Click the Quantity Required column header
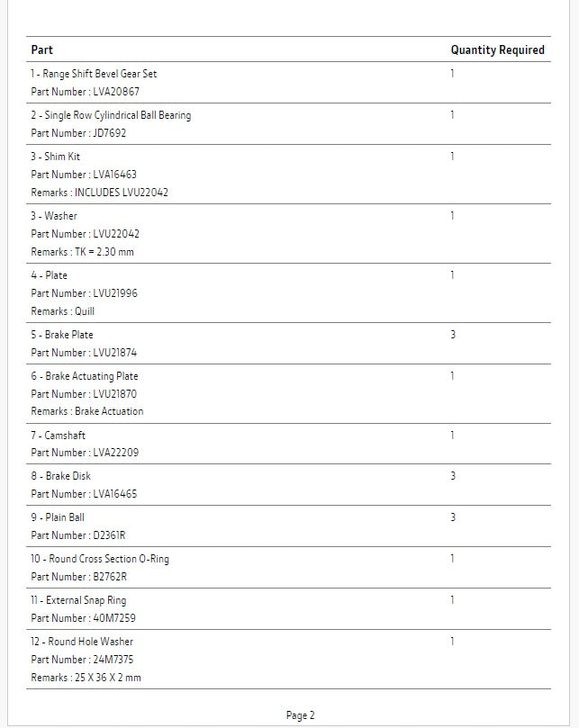Image resolution: width=579 pixels, height=728 pixels. (x=497, y=49)
